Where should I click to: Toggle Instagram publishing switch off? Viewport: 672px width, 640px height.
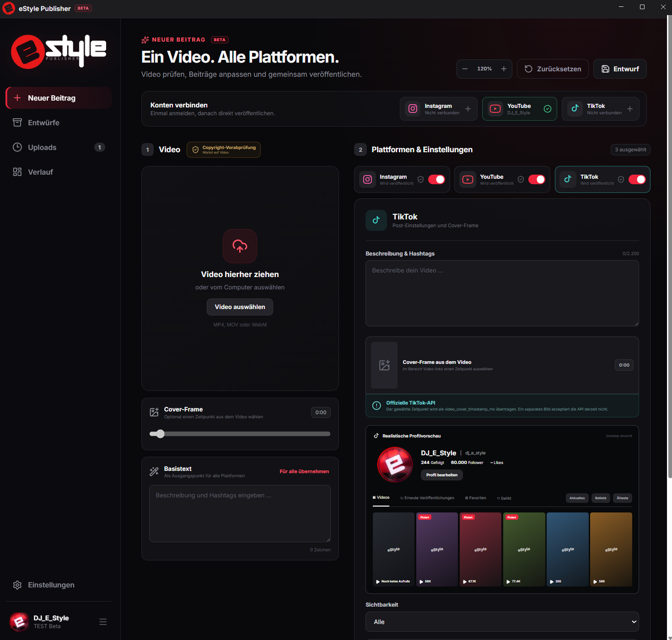(x=436, y=179)
